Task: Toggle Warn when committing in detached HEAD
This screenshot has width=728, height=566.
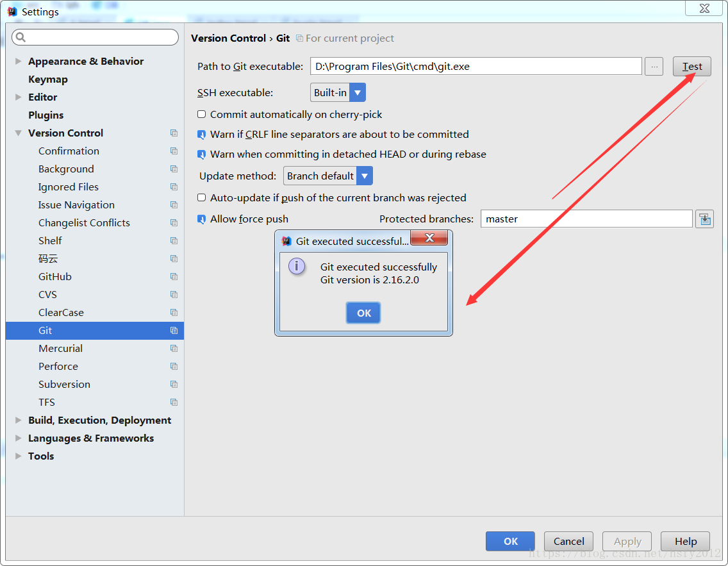Action: coord(201,154)
